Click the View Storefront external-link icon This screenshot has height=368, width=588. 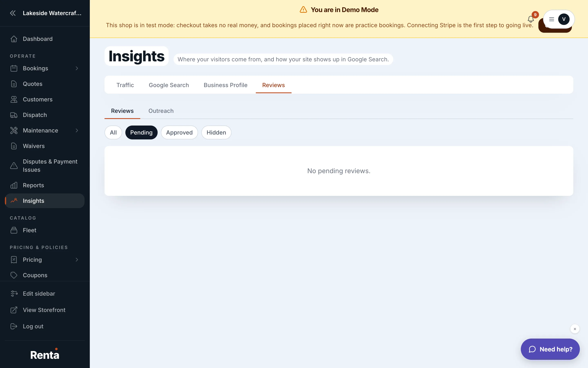[14, 310]
